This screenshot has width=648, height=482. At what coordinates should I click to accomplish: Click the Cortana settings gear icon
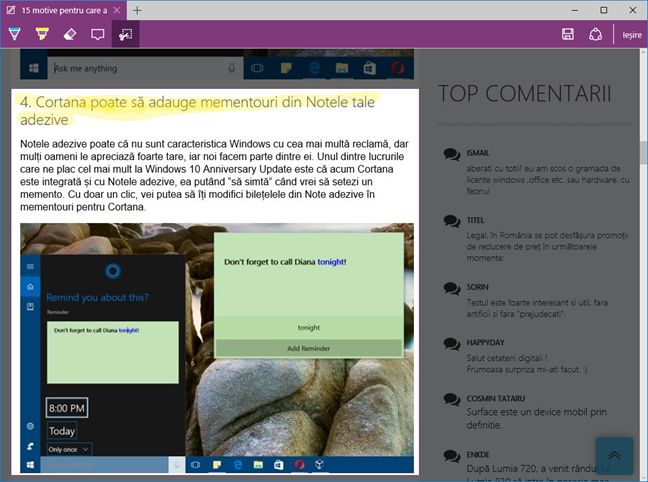30,426
